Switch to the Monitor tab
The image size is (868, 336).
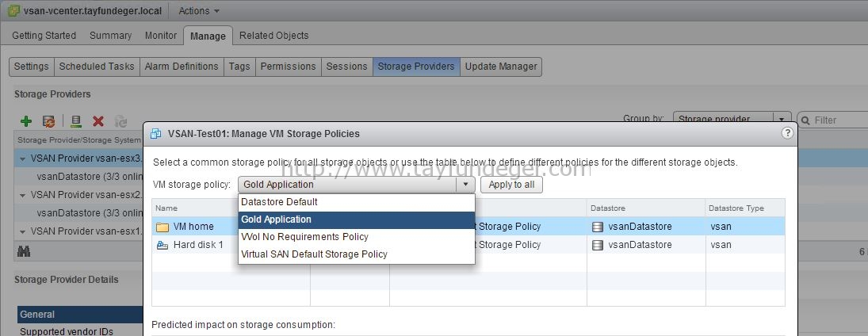click(161, 36)
